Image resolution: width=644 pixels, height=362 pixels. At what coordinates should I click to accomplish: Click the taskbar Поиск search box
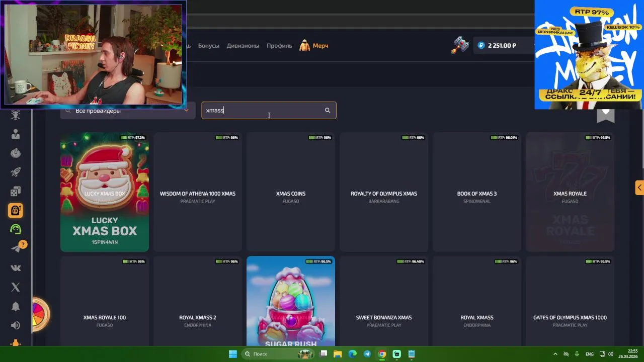(278, 354)
